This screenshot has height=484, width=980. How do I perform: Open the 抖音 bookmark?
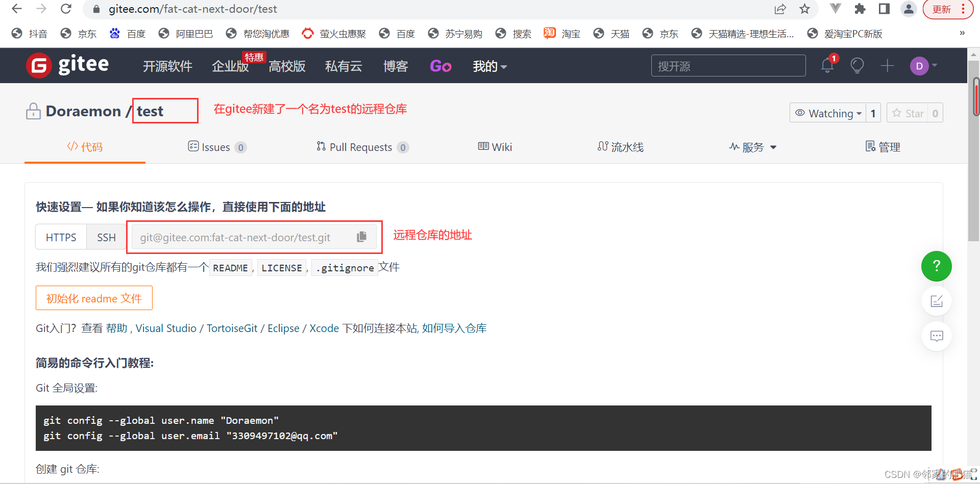click(x=30, y=34)
